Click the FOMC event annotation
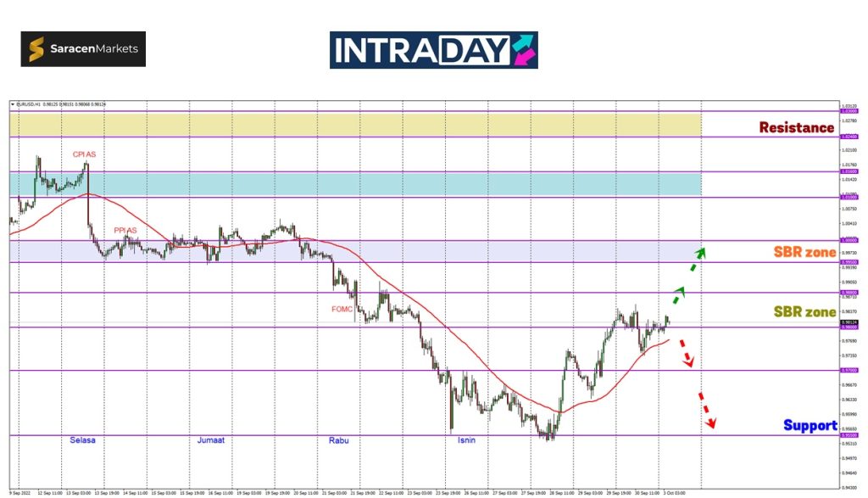Image resolution: width=868 pixels, height=498 pixels. (342, 310)
